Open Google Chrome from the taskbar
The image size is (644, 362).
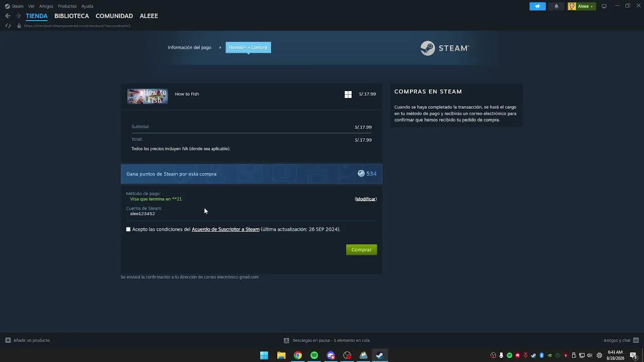(298, 355)
